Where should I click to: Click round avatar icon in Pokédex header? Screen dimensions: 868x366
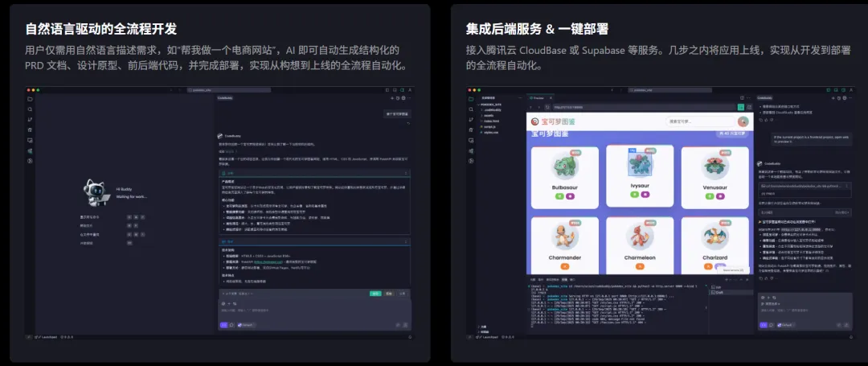coord(743,121)
